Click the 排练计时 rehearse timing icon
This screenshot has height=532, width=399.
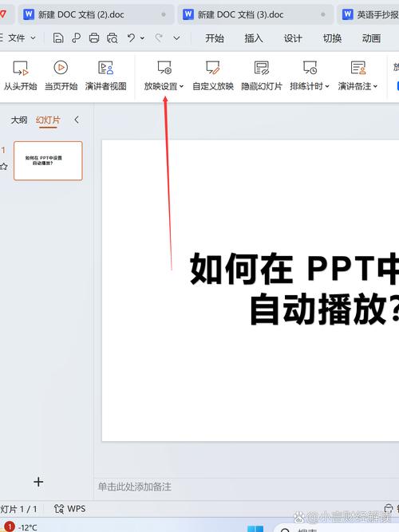[310, 68]
